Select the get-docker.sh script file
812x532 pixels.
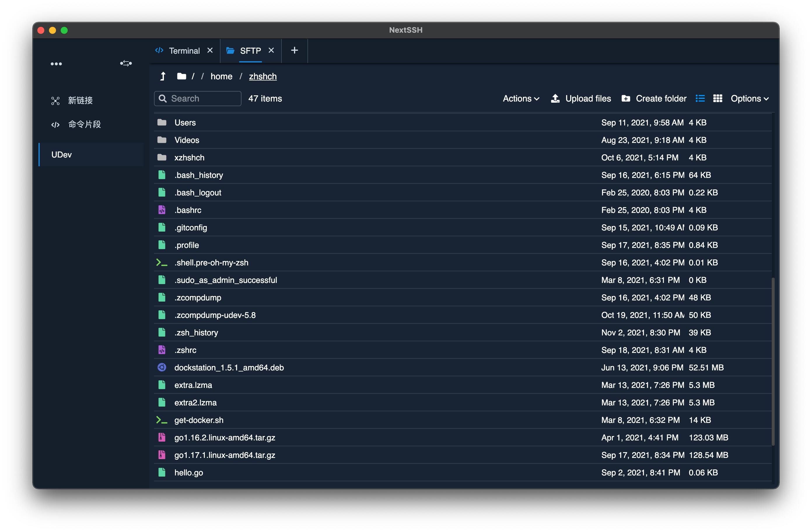pos(199,420)
